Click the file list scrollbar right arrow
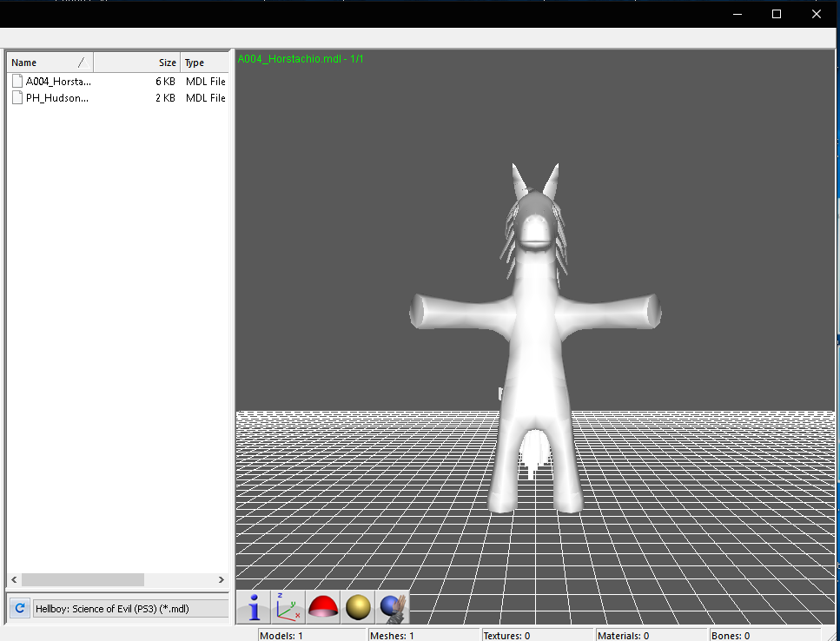Viewport: 840px width, 641px height. pos(221,579)
